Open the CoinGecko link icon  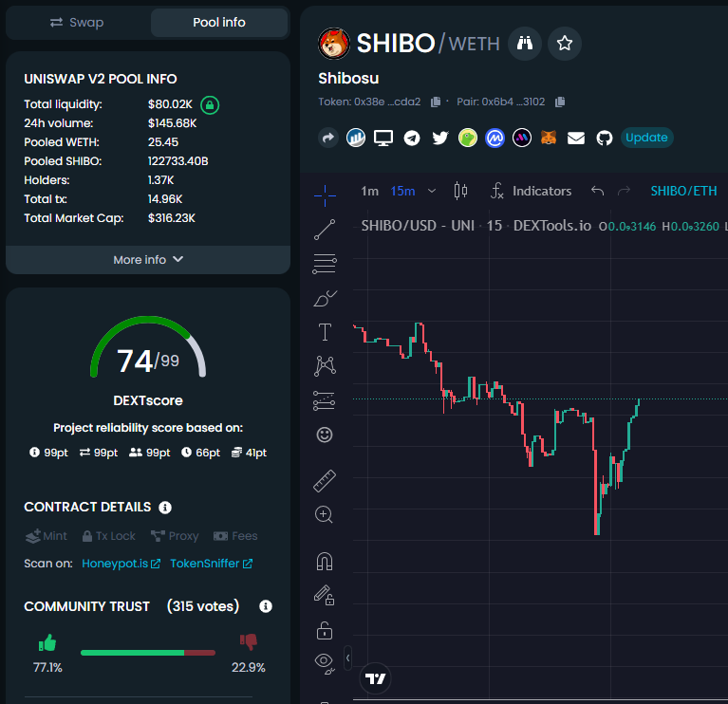click(468, 138)
